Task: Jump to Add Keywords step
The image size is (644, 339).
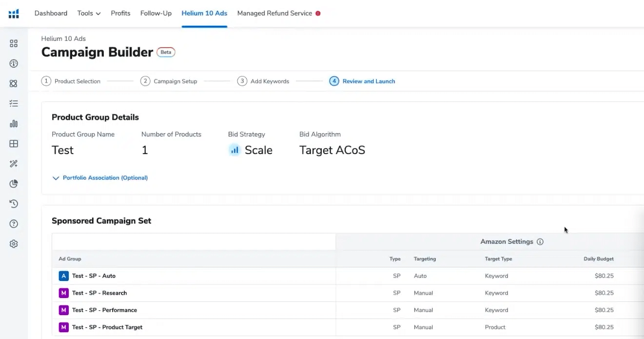Action: tap(263, 81)
